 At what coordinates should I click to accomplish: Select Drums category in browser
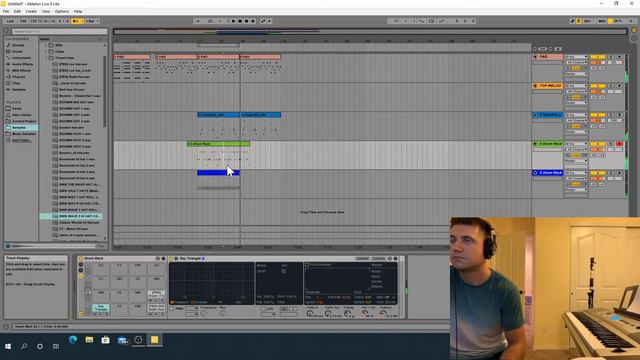(17, 51)
